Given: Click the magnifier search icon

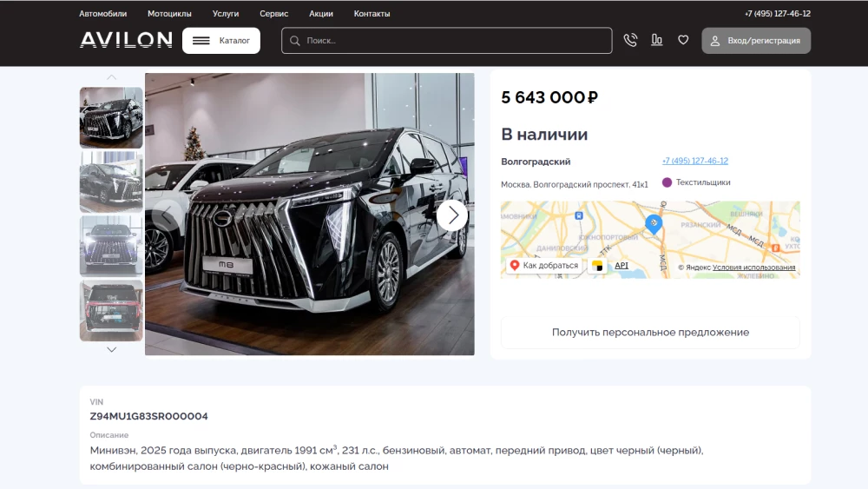Looking at the screenshot, I should [295, 41].
